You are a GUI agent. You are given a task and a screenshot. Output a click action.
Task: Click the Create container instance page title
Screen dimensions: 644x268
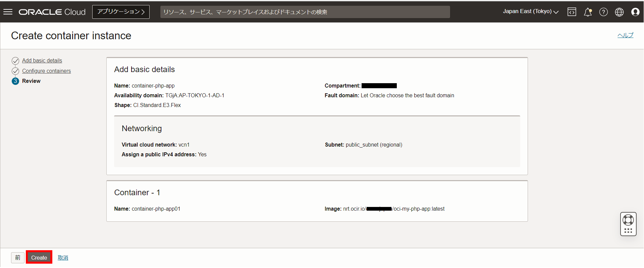[71, 36]
